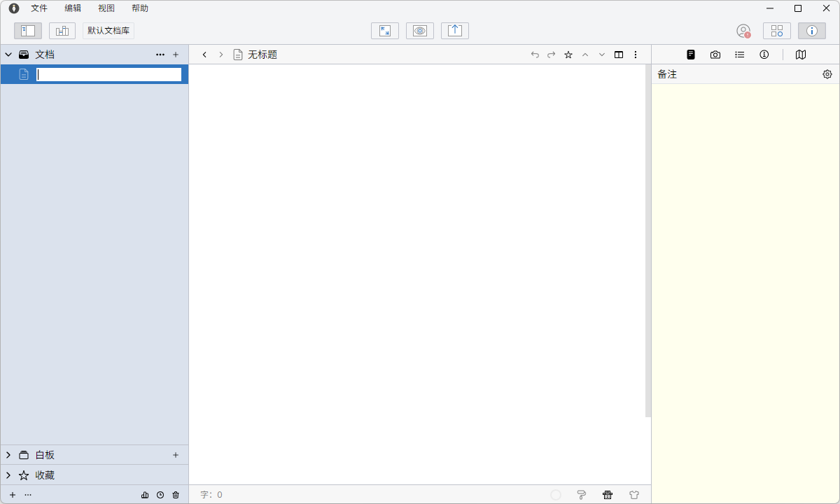The image size is (840, 504).
Task: Navigate back with left chevron
Action: 204,55
